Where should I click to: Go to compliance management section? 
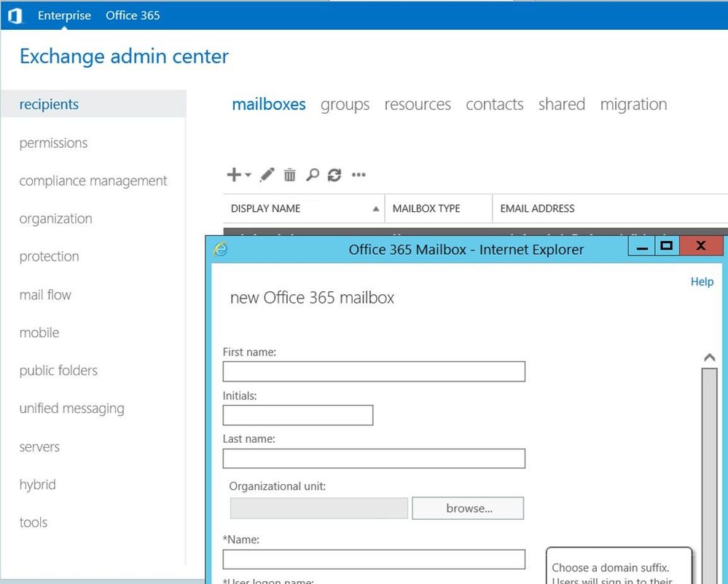tap(93, 181)
